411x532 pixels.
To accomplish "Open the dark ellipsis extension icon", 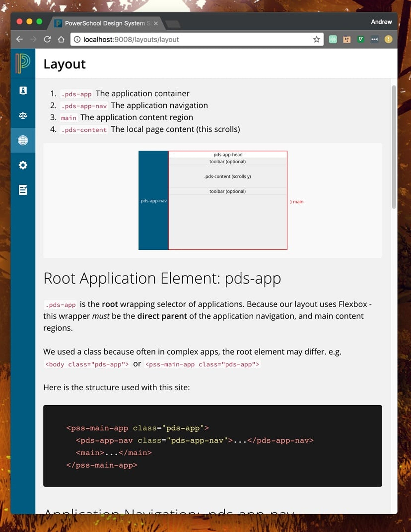I will tap(375, 39).
